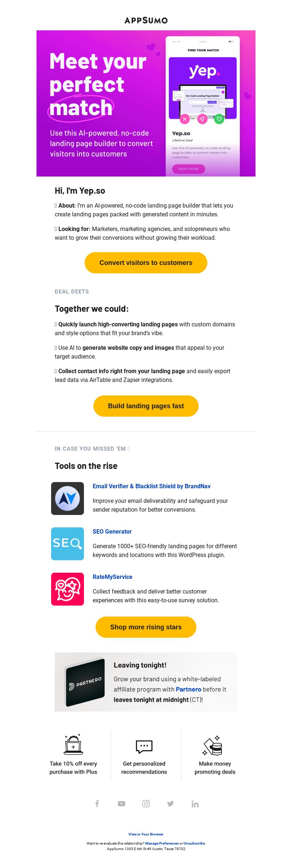The height and width of the screenshot is (868, 292).
Task: Click the Make money coins icon
Action: pyautogui.click(x=213, y=745)
